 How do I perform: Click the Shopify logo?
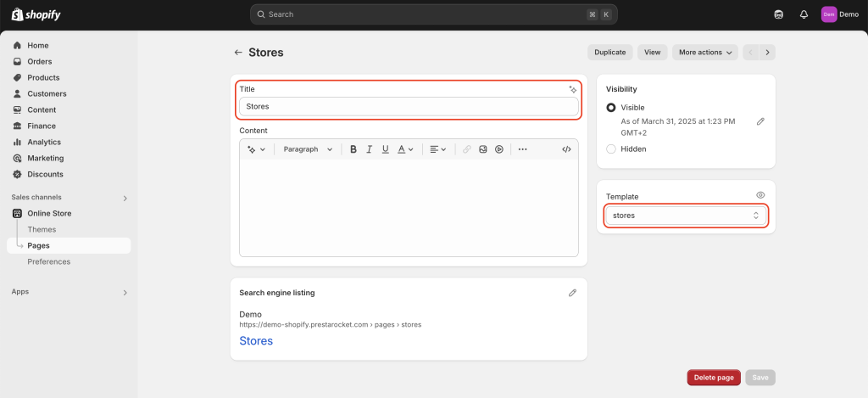[x=36, y=14]
